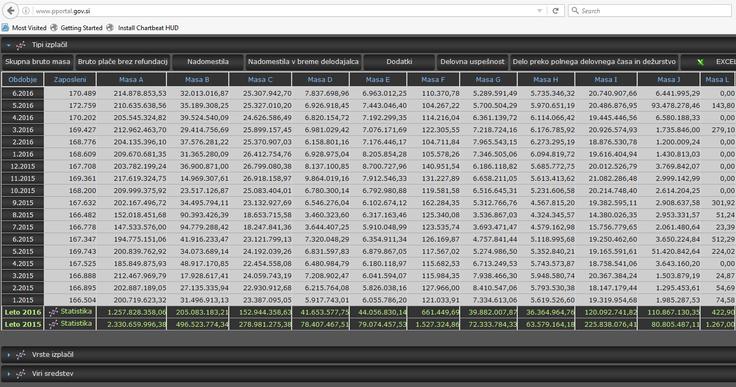Click into the Search box

pyautogui.click(x=650, y=11)
